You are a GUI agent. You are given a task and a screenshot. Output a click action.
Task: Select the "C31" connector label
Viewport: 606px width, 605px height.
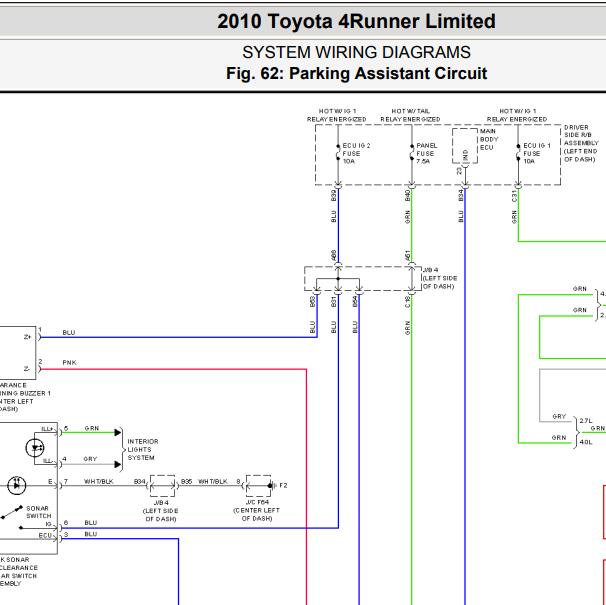click(x=514, y=196)
